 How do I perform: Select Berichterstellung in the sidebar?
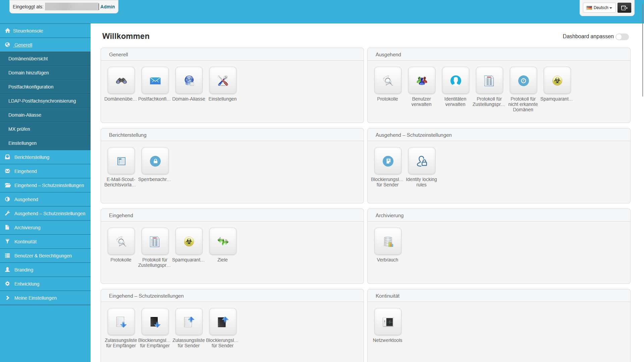(x=32, y=157)
